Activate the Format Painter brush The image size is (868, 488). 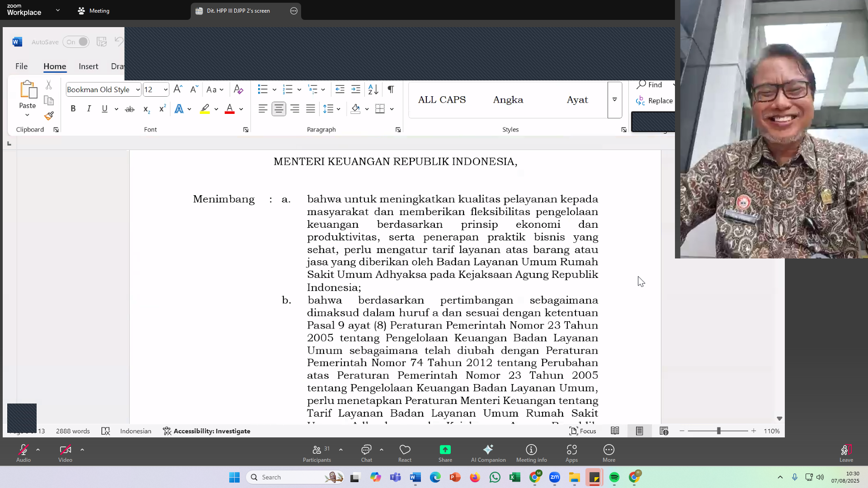[49, 116]
